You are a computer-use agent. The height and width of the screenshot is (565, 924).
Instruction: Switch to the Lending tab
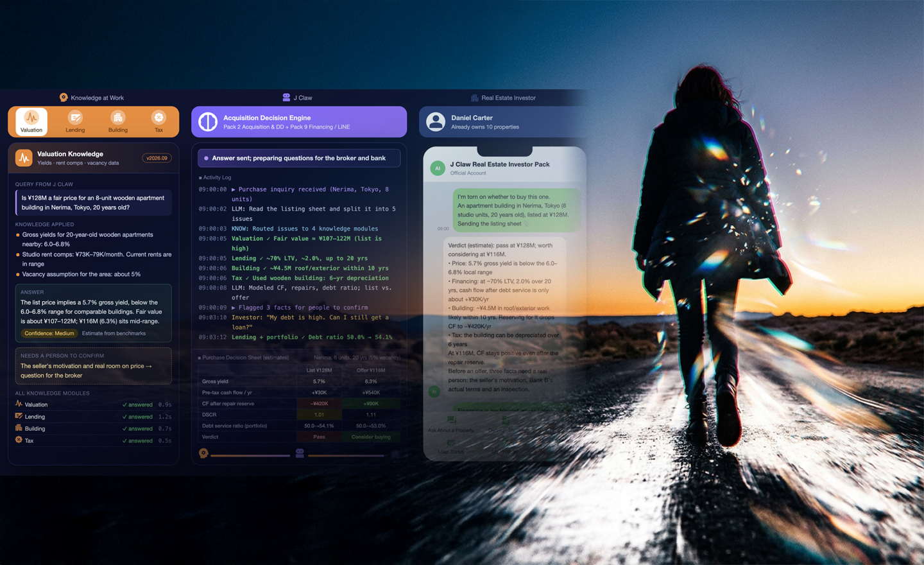[75, 121]
